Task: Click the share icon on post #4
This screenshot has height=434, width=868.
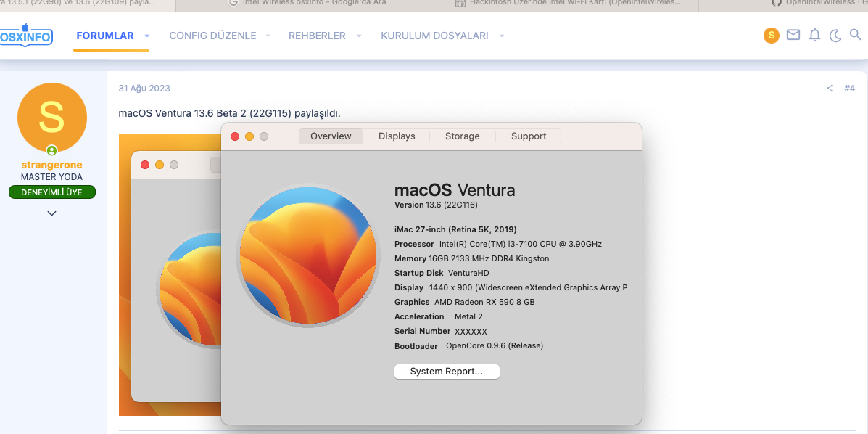Action: point(830,89)
